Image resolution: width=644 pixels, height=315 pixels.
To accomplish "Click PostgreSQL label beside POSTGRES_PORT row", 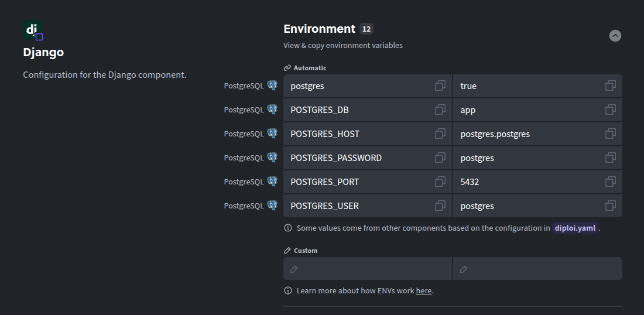I will point(244,182).
